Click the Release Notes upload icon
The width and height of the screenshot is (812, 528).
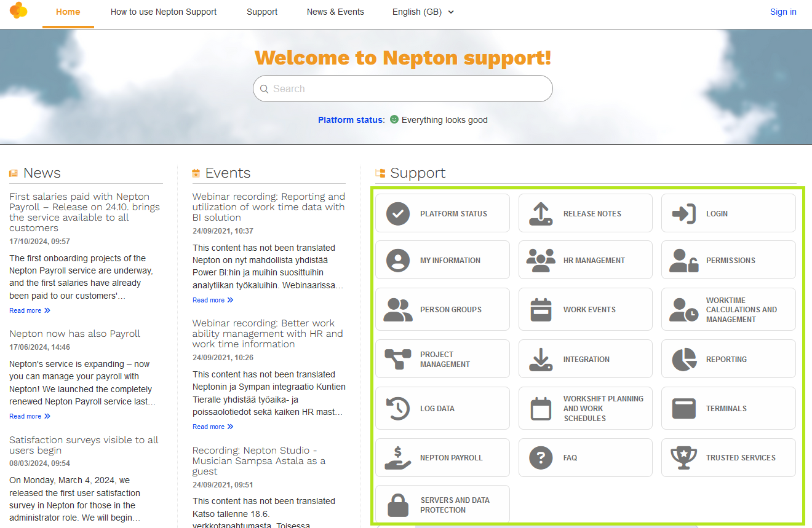pos(541,214)
